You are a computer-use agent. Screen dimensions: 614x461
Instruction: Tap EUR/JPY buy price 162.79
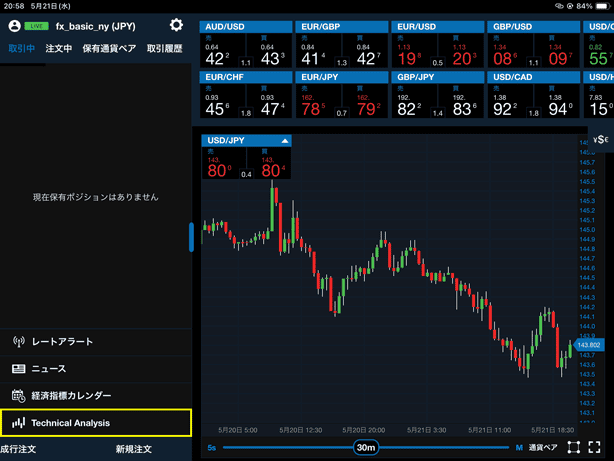[365, 101]
